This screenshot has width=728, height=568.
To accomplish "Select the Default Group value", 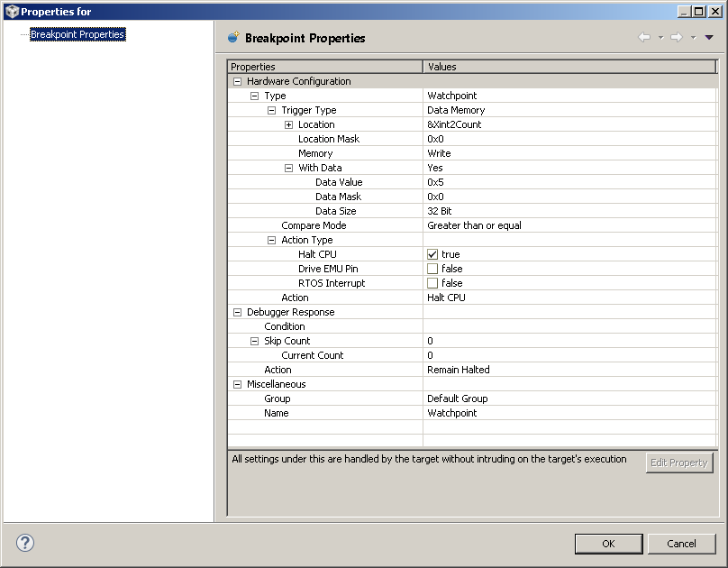I will pyautogui.click(x=458, y=399).
